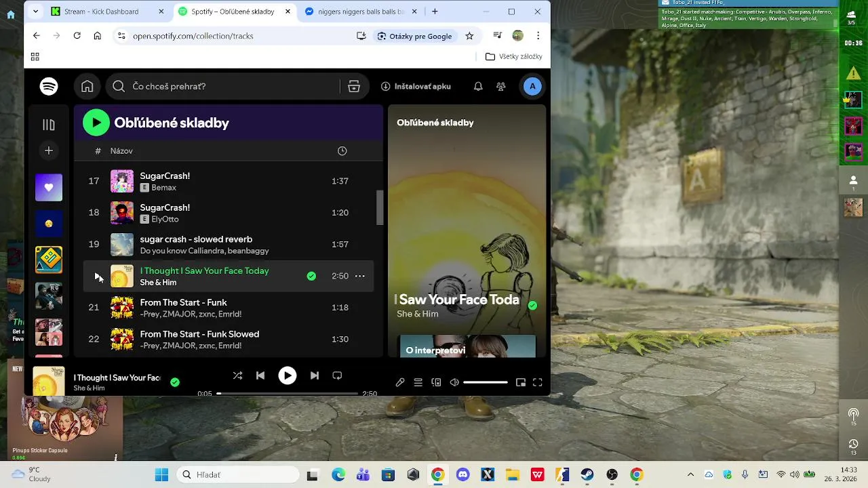Open Discord from the taskbar

pos(462,474)
